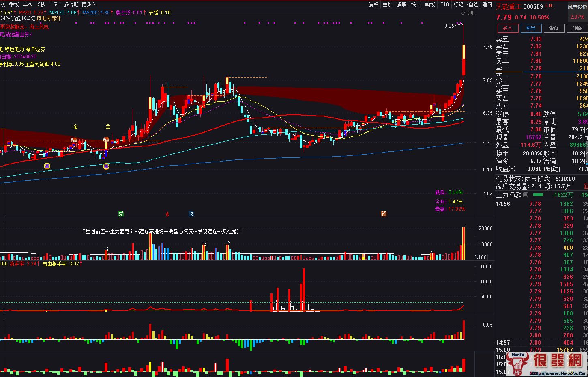Screen dimensions: 588x377
Task: Toggle 复权 price adjustment
Action: click(373, 4)
